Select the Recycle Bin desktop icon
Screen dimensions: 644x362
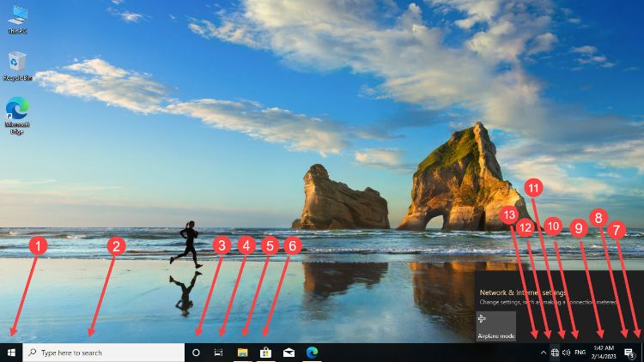pyautogui.click(x=16, y=65)
